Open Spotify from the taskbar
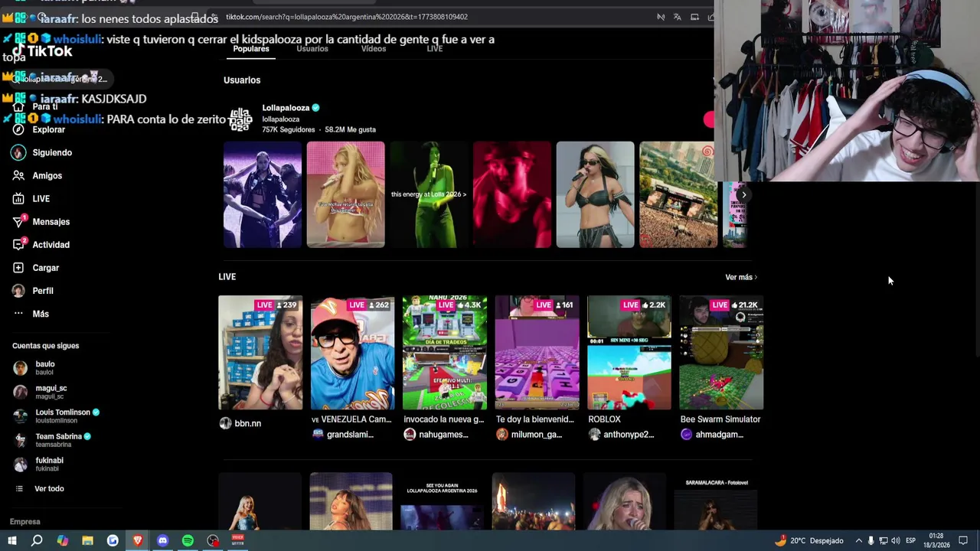 pyautogui.click(x=188, y=540)
